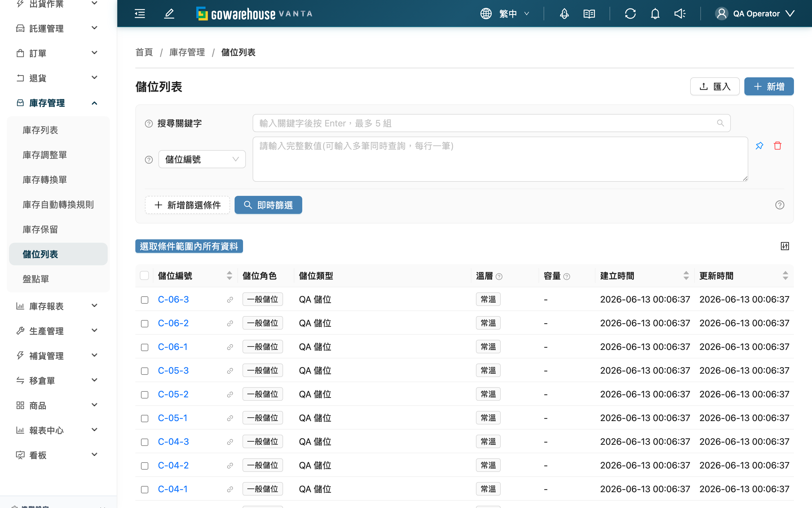Screen dimensions: 812x508
Task: Open 盤點單 in the sidebar
Action: point(58,279)
